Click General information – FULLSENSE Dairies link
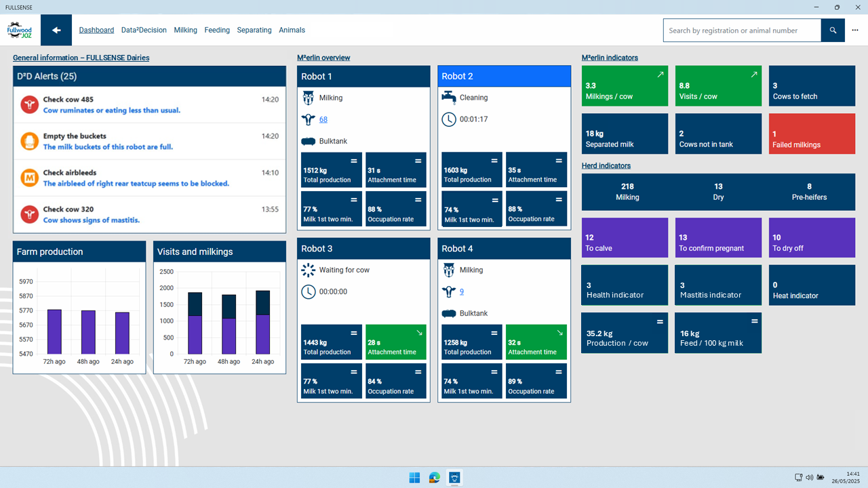Screen dimensions: 868x488 tap(81, 58)
